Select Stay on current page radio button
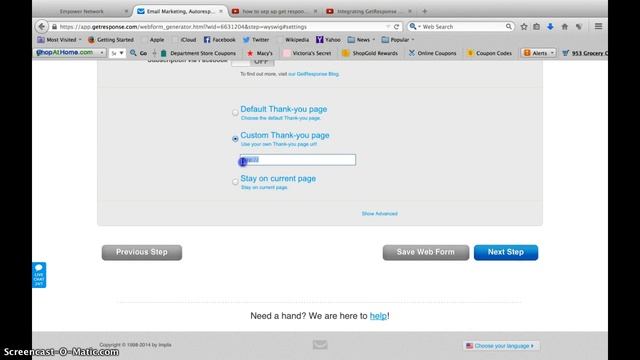Image resolution: width=640 pixels, height=360 pixels. pos(235,182)
